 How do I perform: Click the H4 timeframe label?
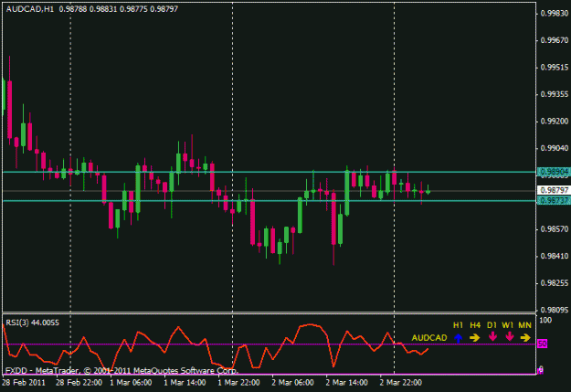tap(475, 325)
